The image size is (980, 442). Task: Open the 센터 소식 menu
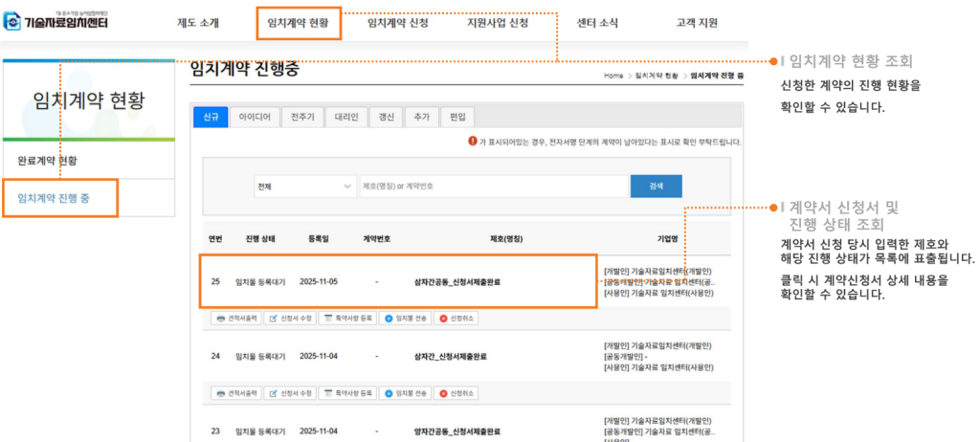tap(597, 23)
